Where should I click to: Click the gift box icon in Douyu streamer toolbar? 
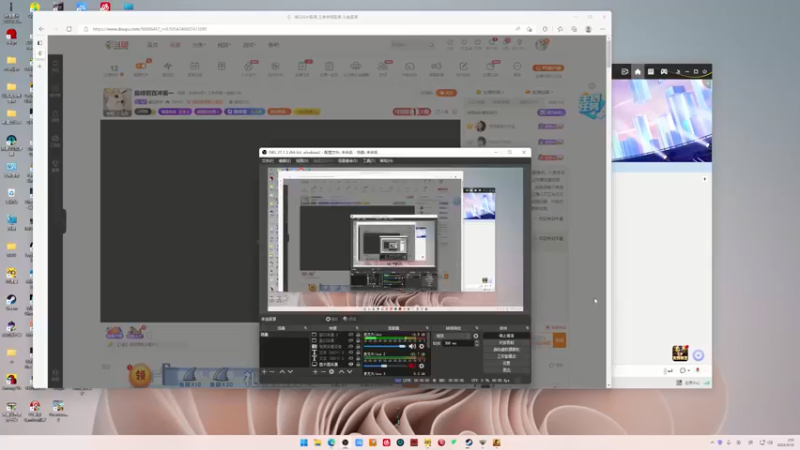click(221, 66)
